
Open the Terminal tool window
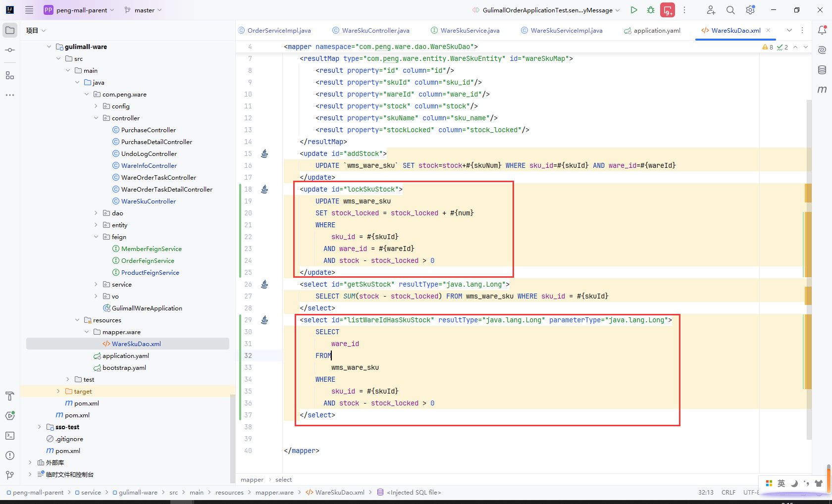click(x=10, y=436)
